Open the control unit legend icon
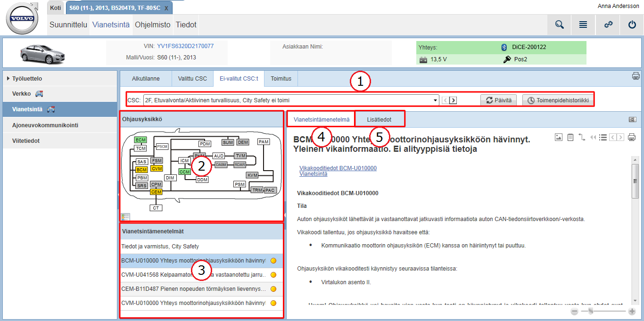 [x=125, y=217]
